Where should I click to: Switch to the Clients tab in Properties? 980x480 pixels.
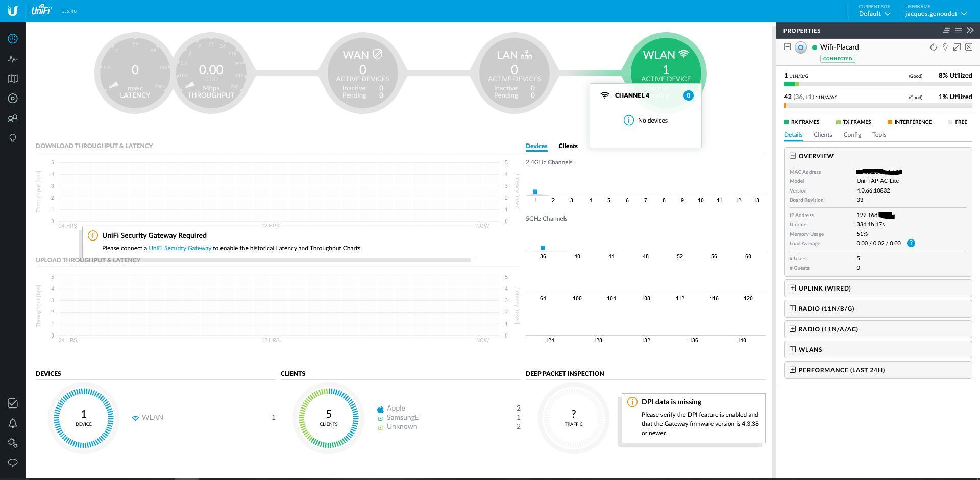(x=823, y=135)
